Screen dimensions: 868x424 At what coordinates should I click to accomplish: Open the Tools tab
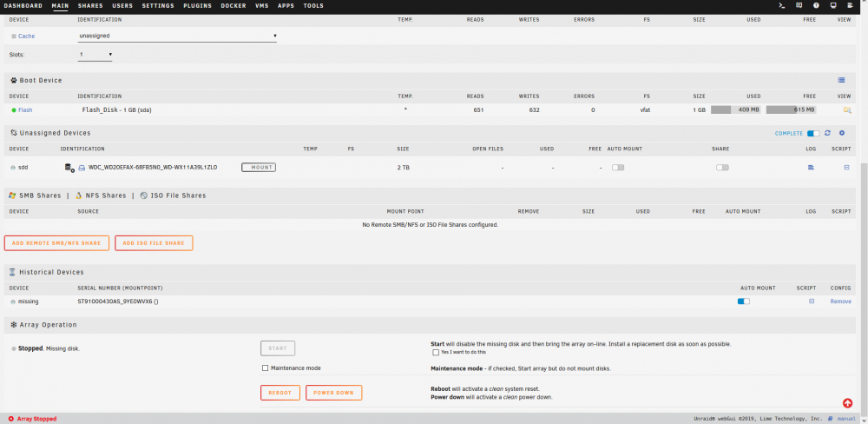(x=313, y=6)
